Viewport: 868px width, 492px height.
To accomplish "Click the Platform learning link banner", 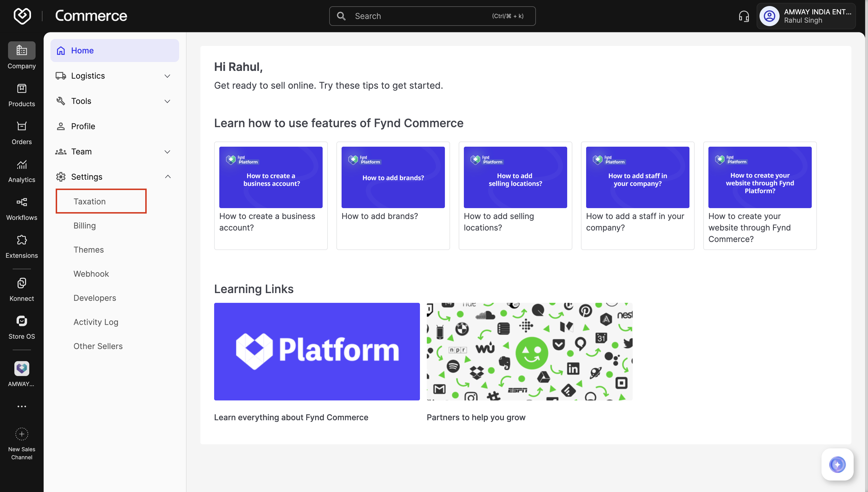I will 317,351.
